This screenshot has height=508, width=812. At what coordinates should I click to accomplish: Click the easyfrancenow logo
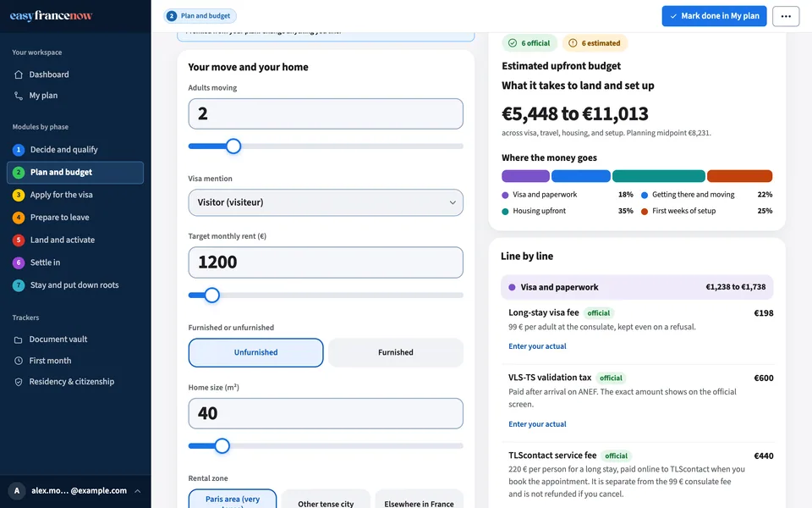51,15
